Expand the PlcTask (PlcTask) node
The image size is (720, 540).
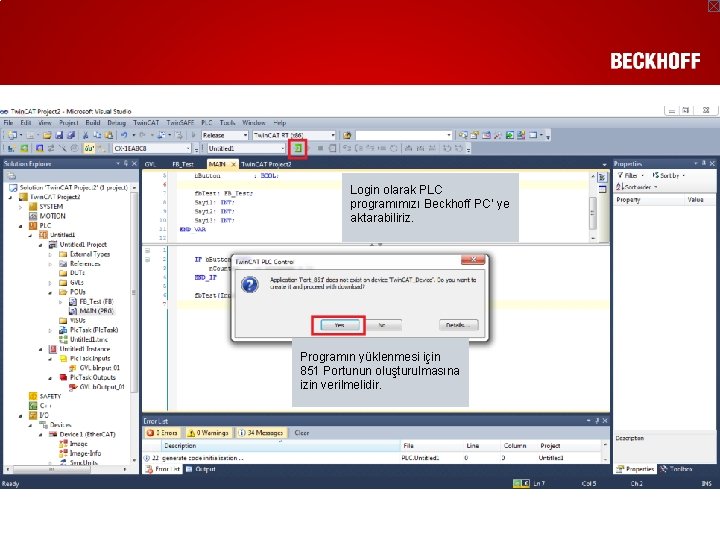pos(50,330)
